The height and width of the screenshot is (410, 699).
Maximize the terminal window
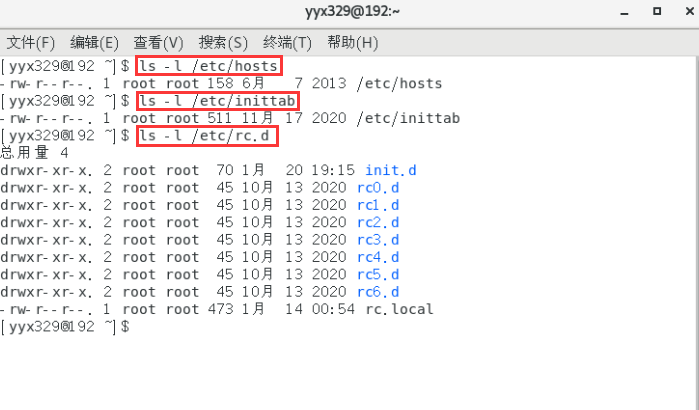point(657,11)
